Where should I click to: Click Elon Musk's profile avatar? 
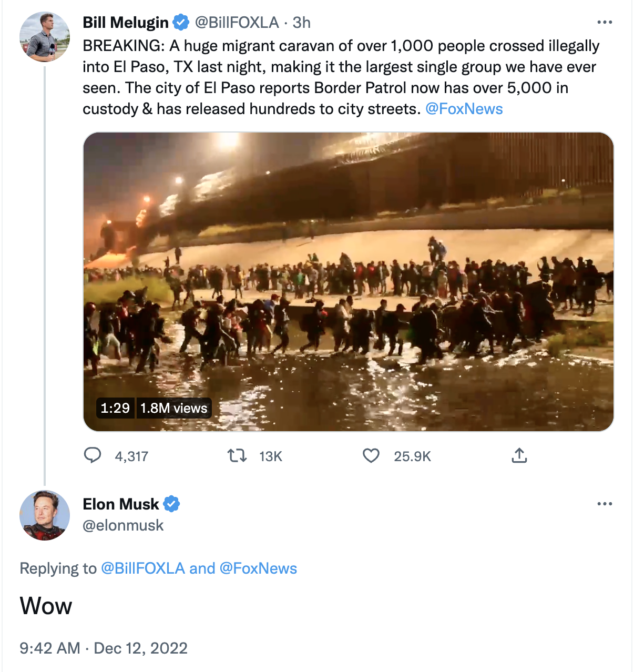[x=45, y=515]
